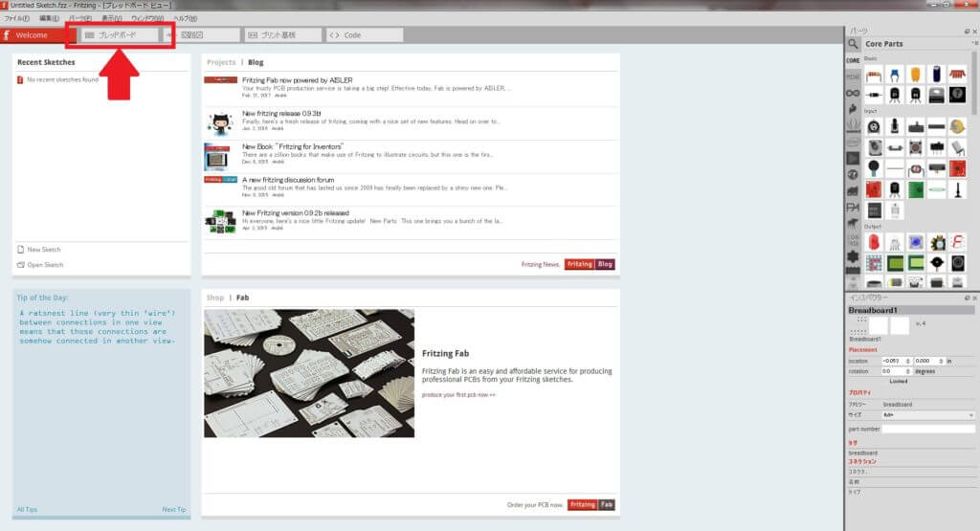
Task: Open the 編集 (Edit) menu
Action: tap(49, 18)
